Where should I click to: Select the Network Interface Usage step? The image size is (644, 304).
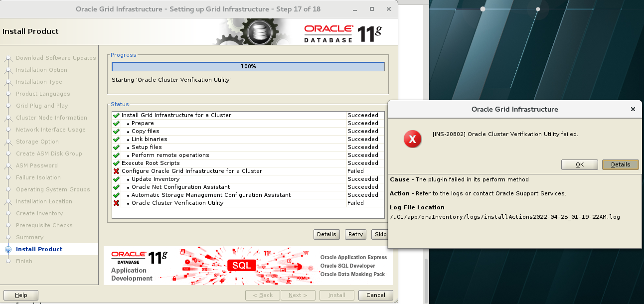(x=51, y=130)
